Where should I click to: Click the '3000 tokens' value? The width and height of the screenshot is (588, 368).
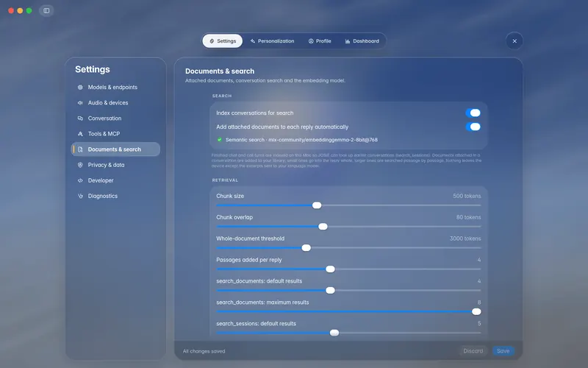point(465,238)
